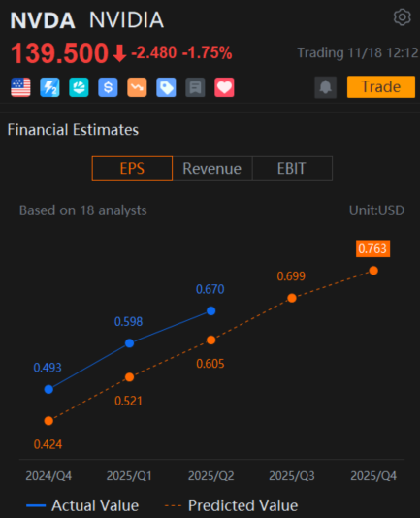Click the 2025/Q2 predicted point 0.605

211,340
